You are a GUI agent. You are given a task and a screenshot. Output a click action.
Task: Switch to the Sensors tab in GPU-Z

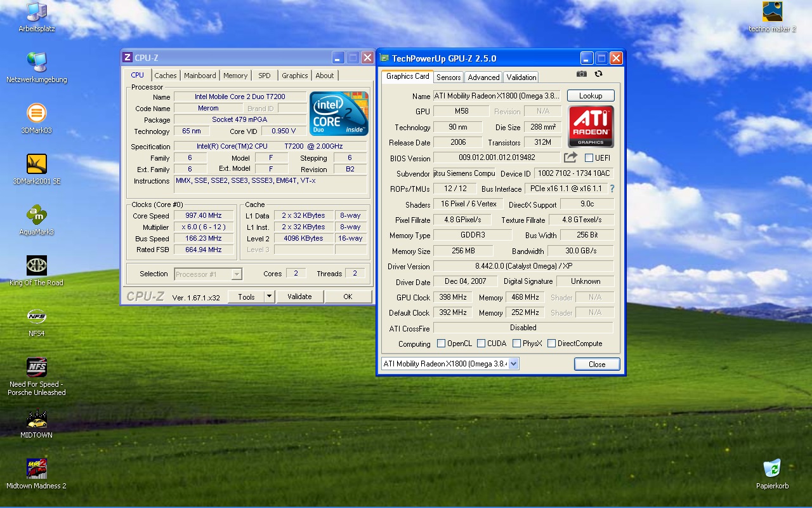449,77
